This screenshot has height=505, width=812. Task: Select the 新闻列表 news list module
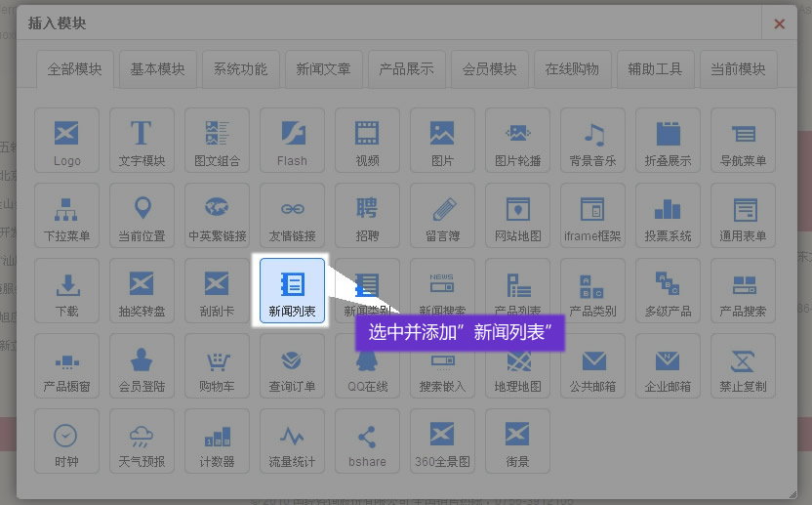pyautogui.click(x=292, y=291)
